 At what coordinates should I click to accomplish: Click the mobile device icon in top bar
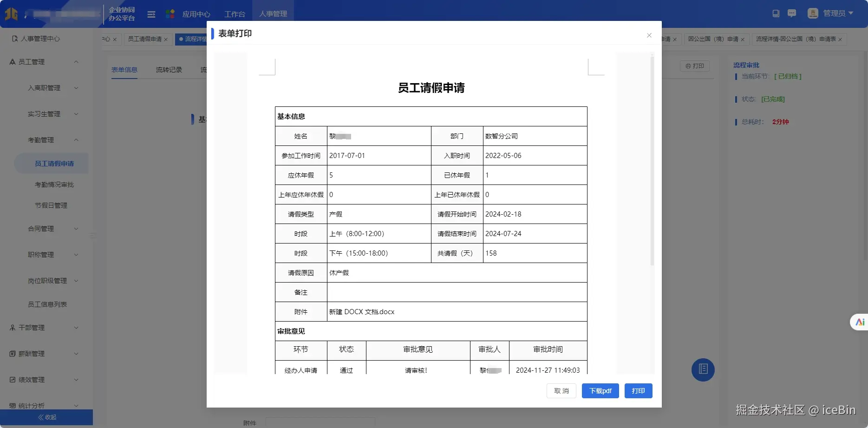click(776, 13)
